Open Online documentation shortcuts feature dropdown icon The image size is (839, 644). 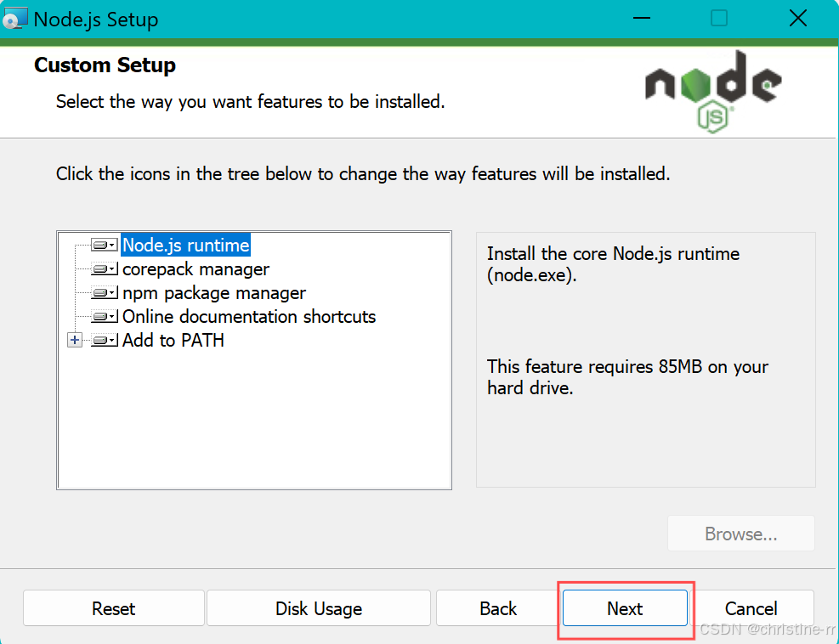coord(105,317)
